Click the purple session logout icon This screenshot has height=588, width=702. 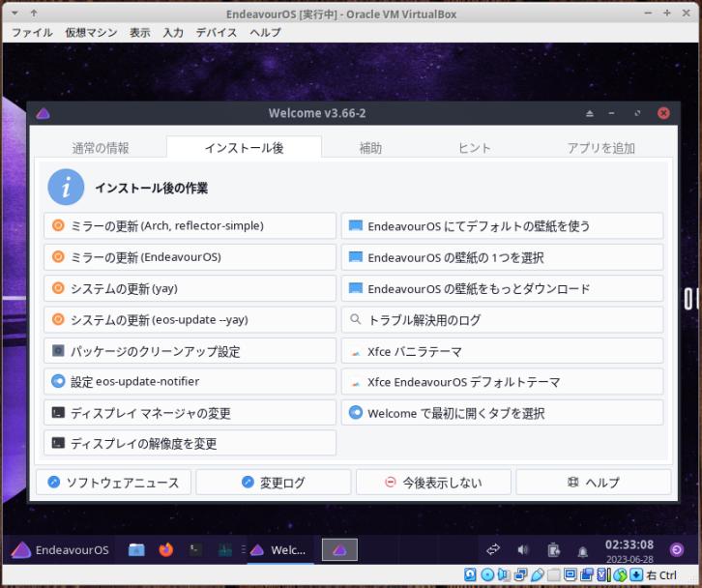click(x=677, y=549)
